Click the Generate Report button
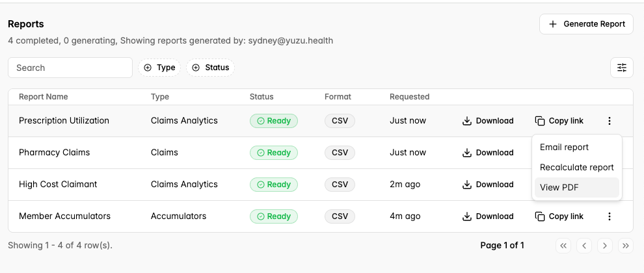The width and height of the screenshot is (644, 273). point(586,24)
